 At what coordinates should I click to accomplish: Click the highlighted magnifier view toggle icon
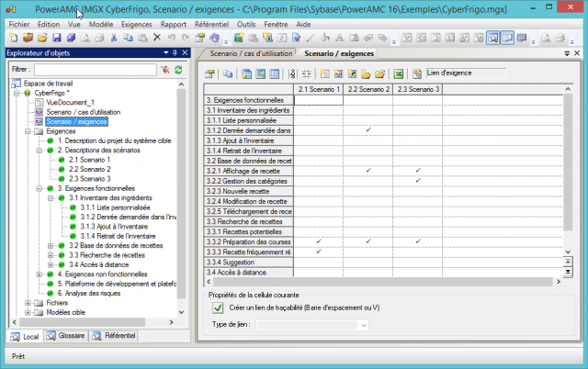click(492, 38)
